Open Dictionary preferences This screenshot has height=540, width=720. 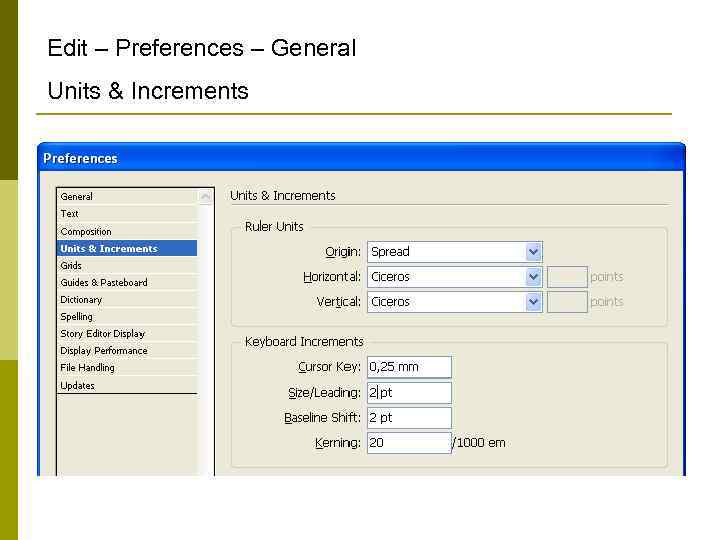tap(81, 300)
